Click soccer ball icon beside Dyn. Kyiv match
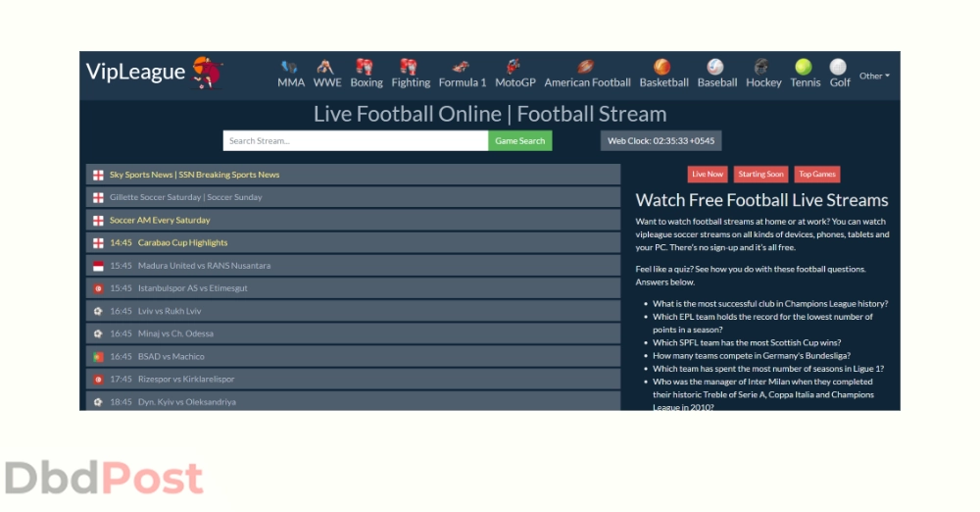The width and height of the screenshot is (980, 512). 98,402
